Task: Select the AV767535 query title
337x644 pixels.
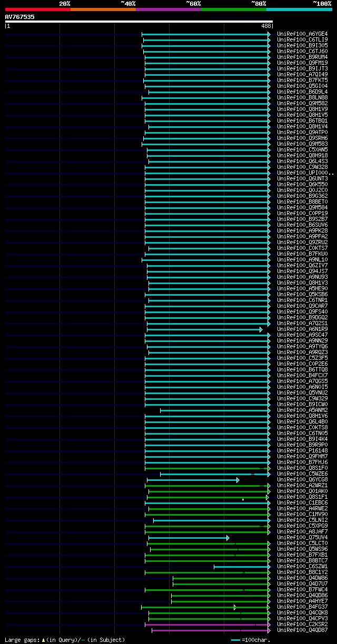Action: 20,17
